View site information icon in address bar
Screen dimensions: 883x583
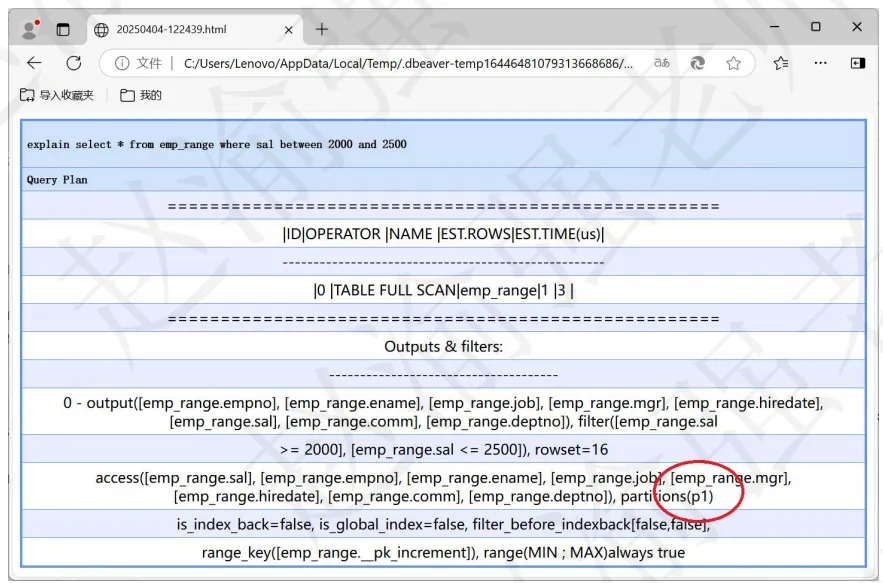pos(122,63)
